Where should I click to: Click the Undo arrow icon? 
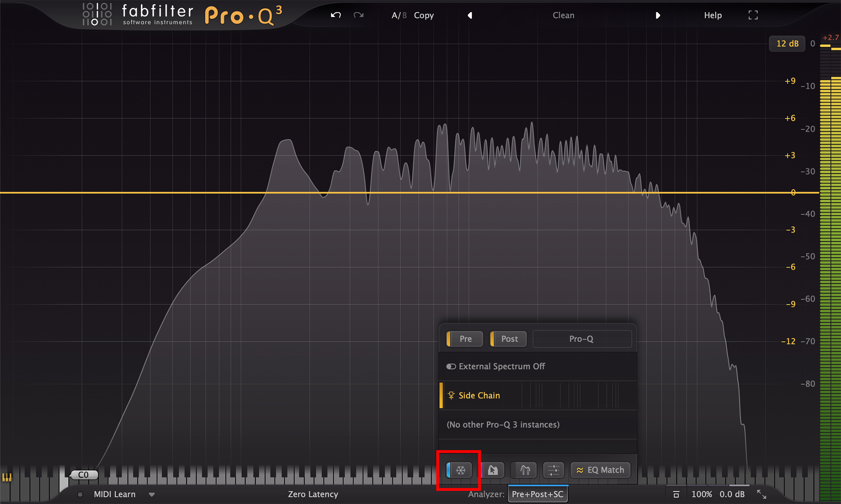tap(336, 15)
